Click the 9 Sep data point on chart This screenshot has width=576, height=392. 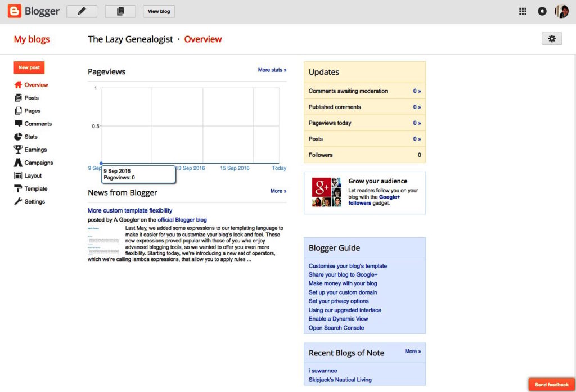(101, 163)
